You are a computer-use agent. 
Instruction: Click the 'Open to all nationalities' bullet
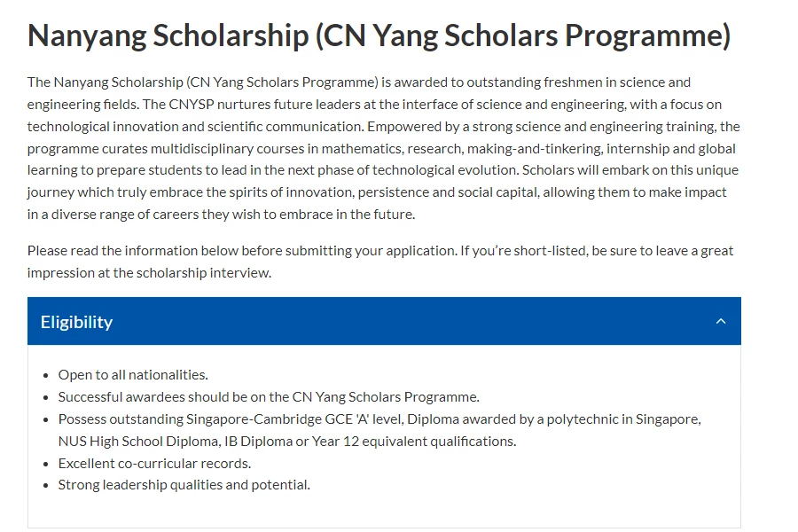[133, 375]
